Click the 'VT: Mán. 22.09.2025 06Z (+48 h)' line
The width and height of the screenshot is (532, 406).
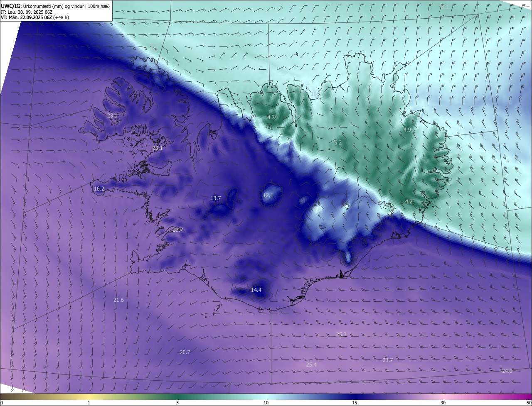(x=35, y=17)
